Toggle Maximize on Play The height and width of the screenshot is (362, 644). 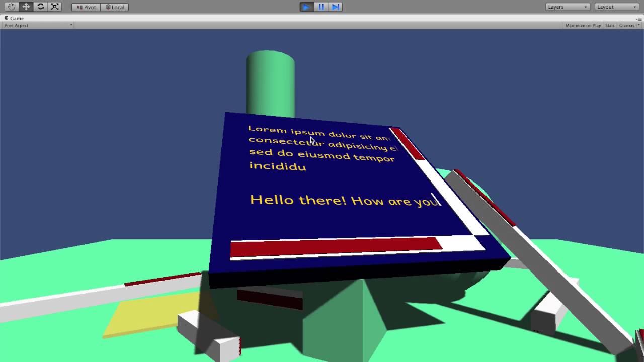pos(583,25)
